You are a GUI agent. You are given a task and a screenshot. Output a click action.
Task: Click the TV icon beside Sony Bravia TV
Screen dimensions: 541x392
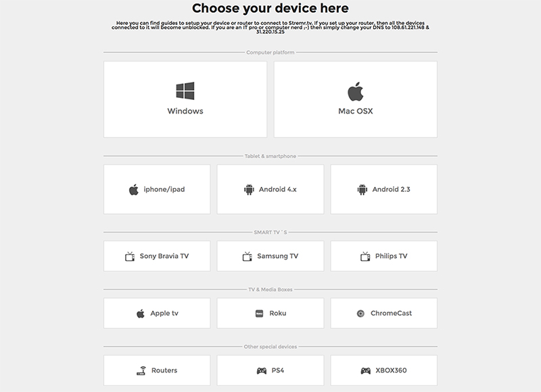(130, 256)
